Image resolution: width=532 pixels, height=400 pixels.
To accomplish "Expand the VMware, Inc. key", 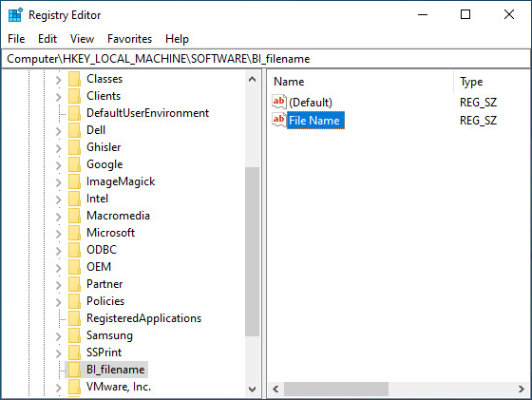I will point(58,388).
